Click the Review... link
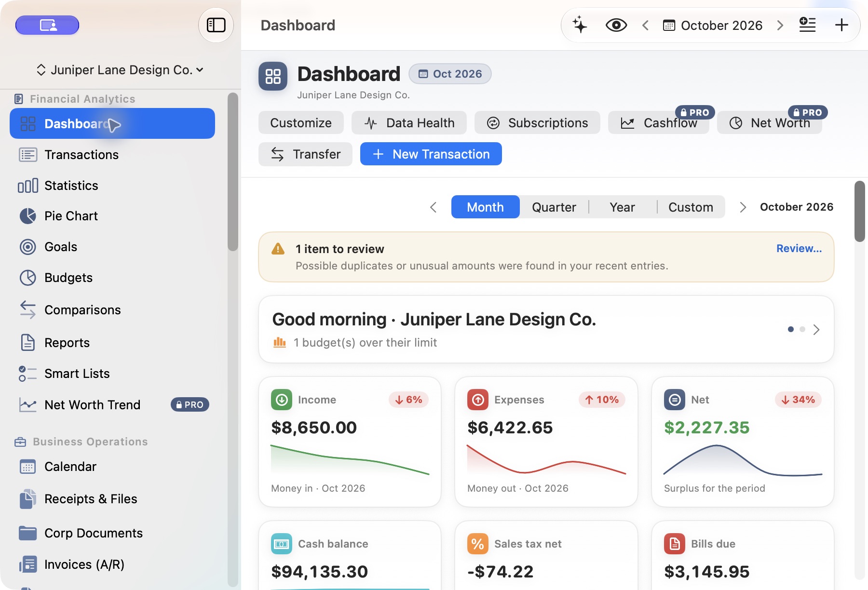The image size is (868, 590). (x=799, y=249)
